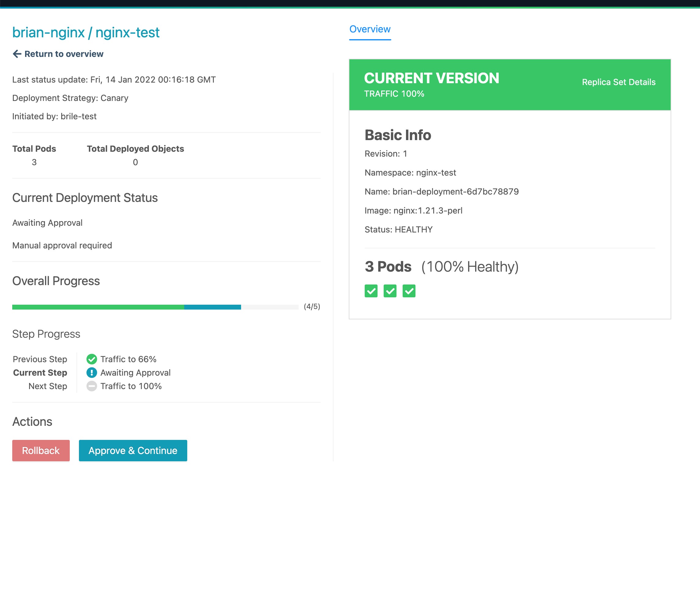This screenshot has height=591, width=700.
Task: Open Replica Set Details link
Action: pos(618,82)
